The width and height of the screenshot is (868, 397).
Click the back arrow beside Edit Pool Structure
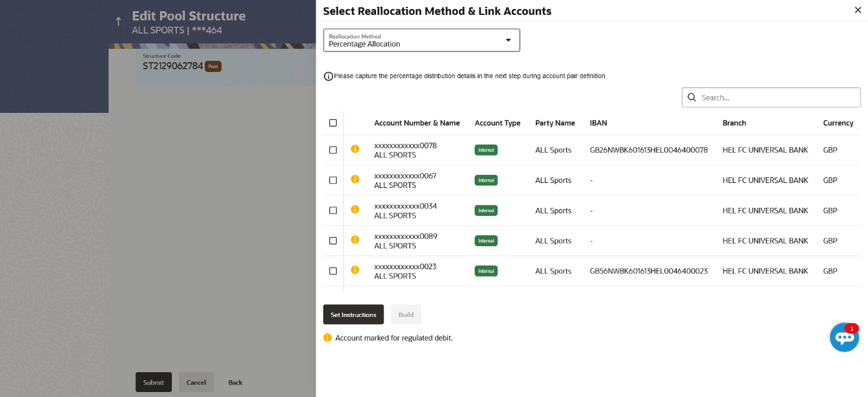[x=119, y=22]
